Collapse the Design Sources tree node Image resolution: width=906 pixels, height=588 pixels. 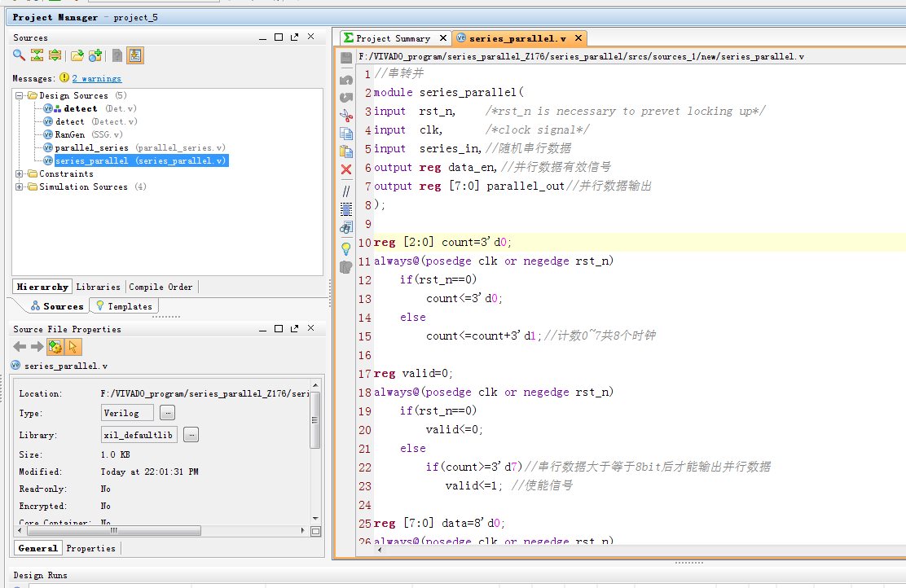coord(19,96)
